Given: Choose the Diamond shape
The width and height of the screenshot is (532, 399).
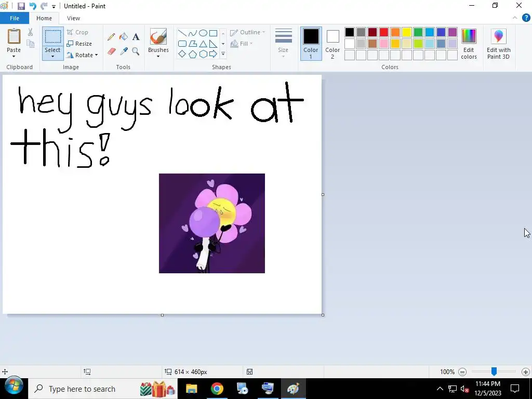Looking at the screenshot, I should pos(182,54).
